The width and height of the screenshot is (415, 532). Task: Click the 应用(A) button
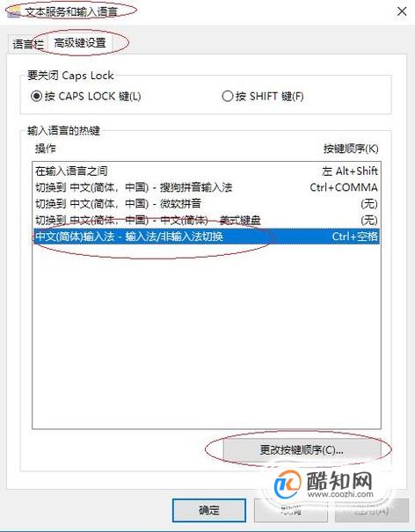pyautogui.click(x=372, y=510)
